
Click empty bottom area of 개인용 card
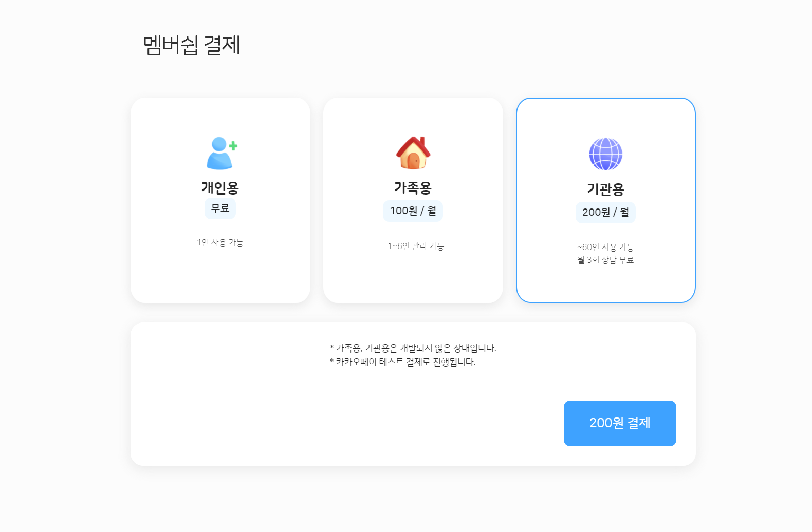[x=220, y=280]
